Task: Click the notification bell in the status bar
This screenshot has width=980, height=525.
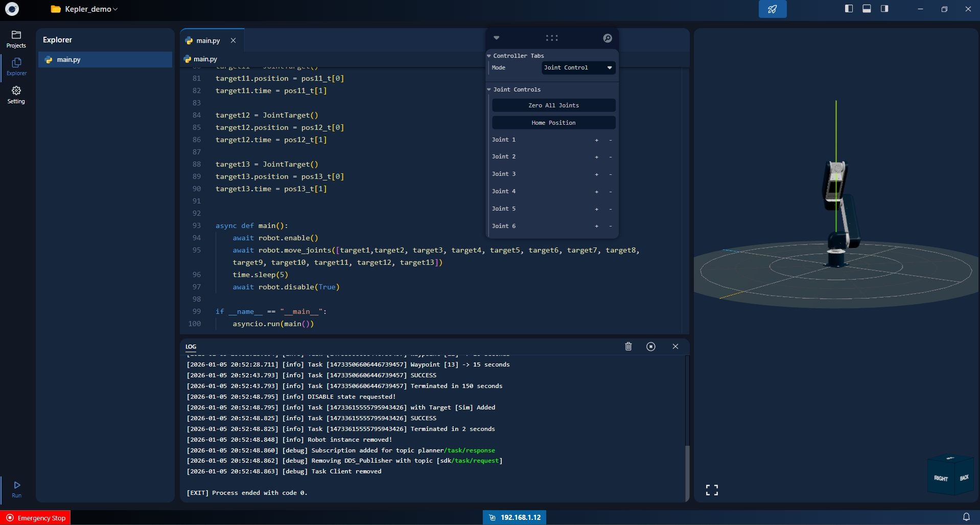Action: click(967, 517)
